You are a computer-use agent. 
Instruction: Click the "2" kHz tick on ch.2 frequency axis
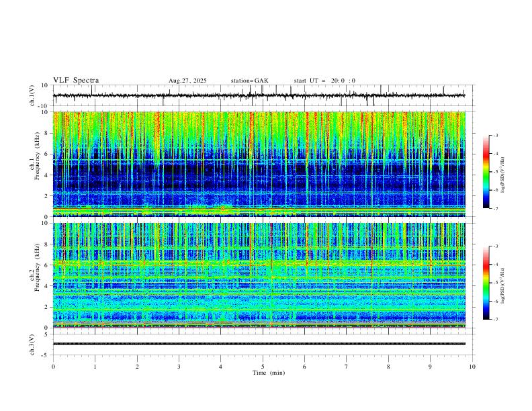coord(47,307)
